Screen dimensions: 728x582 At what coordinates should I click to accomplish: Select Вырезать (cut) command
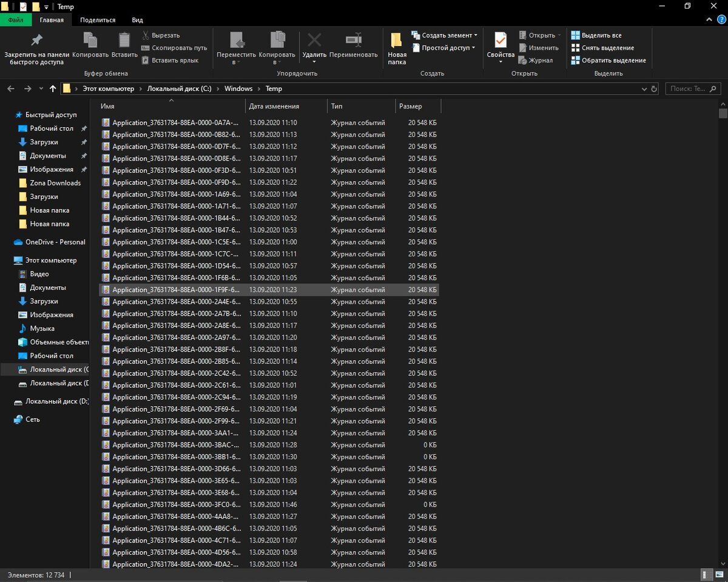(x=161, y=35)
